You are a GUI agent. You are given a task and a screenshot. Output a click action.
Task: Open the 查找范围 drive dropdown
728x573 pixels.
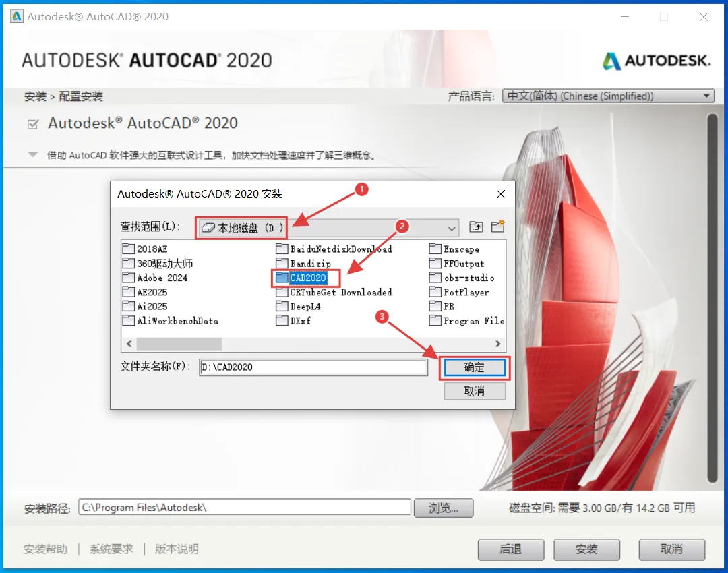click(329, 228)
